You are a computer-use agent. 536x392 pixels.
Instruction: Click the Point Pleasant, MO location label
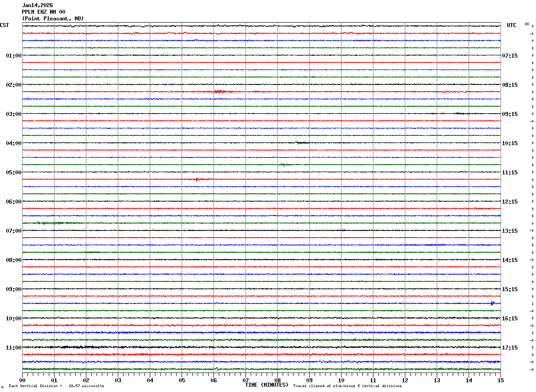pyautogui.click(x=53, y=19)
